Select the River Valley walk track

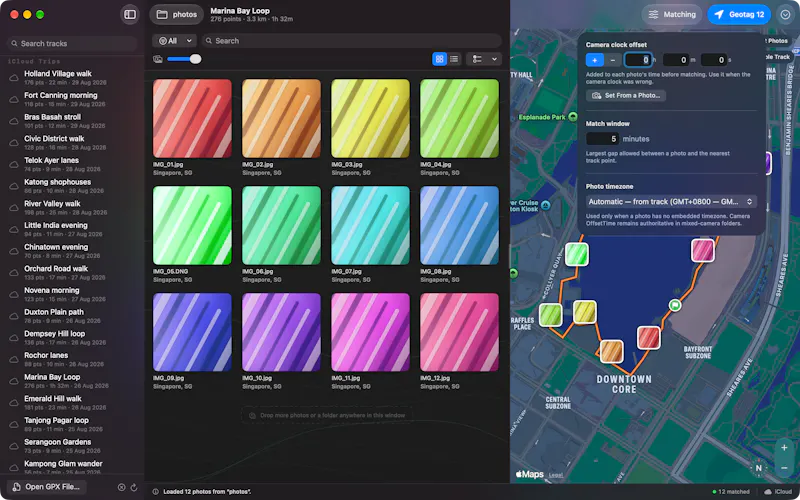(x=72, y=208)
